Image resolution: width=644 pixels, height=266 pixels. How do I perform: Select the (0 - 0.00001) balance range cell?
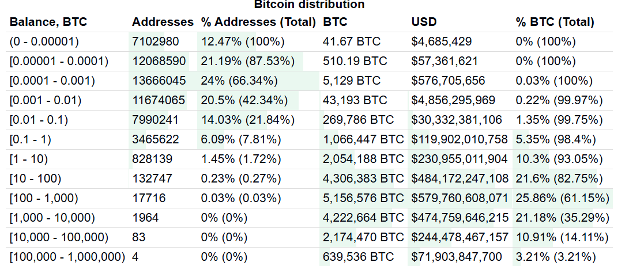[x=44, y=41]
